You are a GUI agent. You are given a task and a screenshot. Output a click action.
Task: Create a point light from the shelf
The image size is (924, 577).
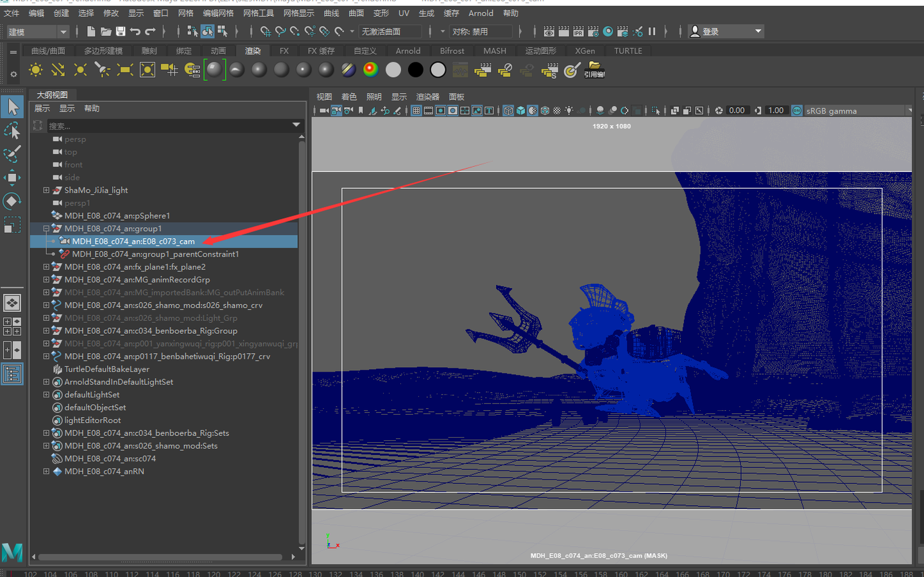point(80,70)
